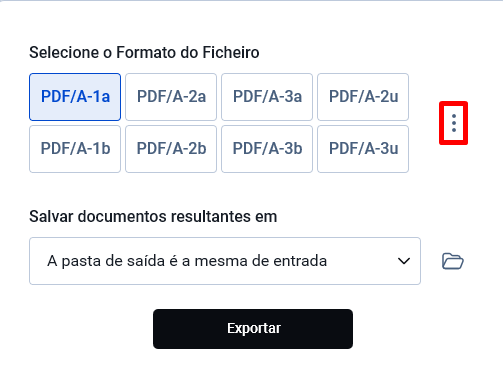503x373 pixels.
Task: Start export with the black Exportar button
Action: [x=253, y=329]
